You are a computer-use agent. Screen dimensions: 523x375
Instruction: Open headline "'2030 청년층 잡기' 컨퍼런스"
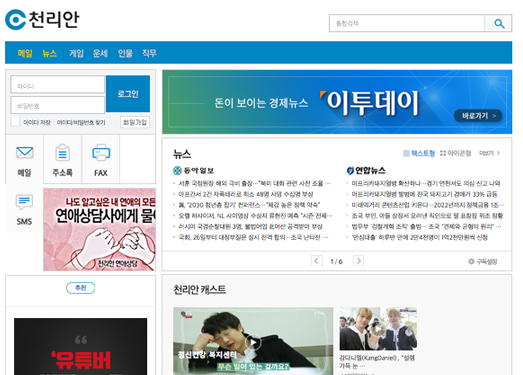249,205
